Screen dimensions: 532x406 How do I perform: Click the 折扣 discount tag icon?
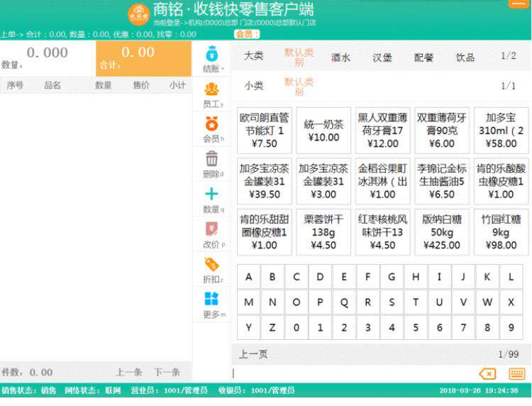pos(211,264)
